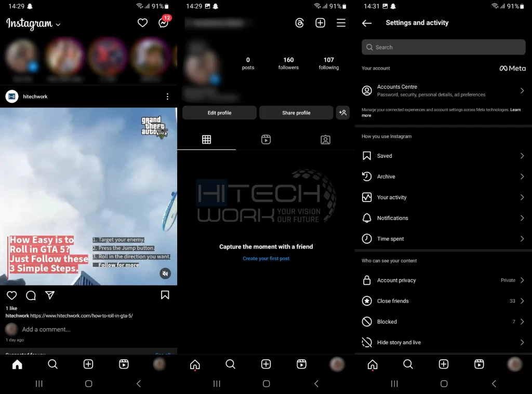The image size is (532, 394).
Task: Open the hamburger menu on profile screen
Action: [x=341, y=23]
